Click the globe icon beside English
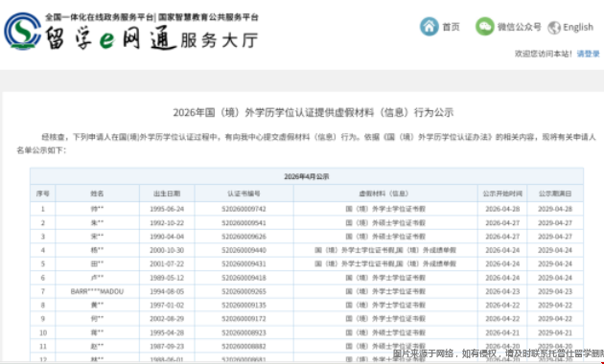This screenshot has width=604, height=364. pos(554,28)
